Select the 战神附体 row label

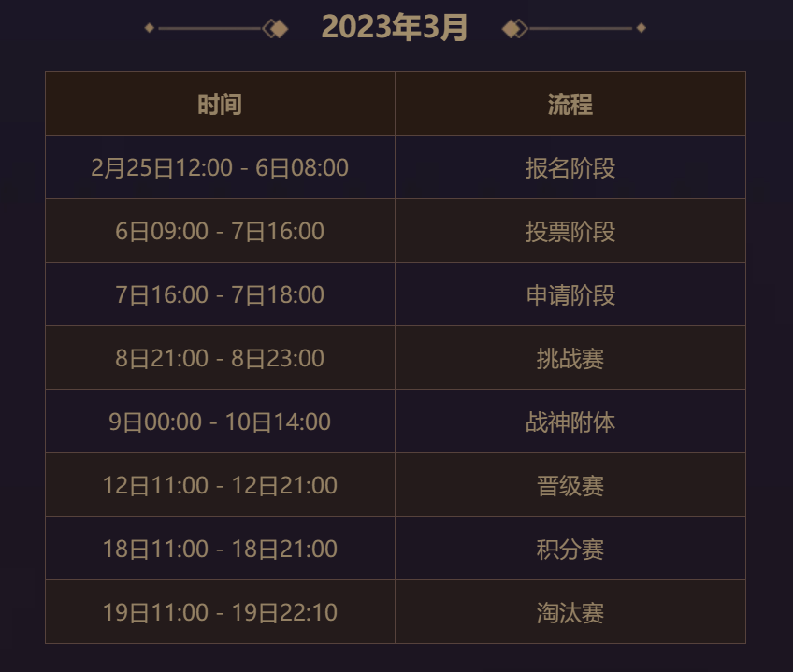(x=570, y=422)
